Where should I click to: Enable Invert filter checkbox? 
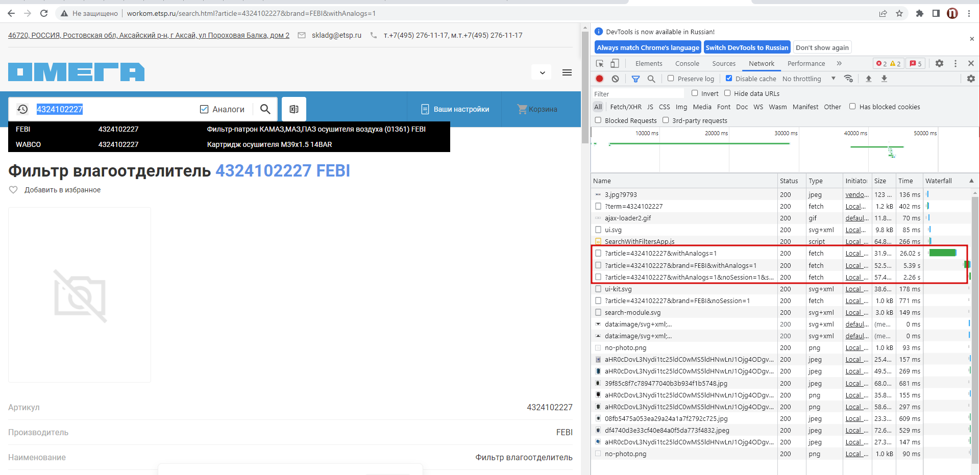(695, 93)
